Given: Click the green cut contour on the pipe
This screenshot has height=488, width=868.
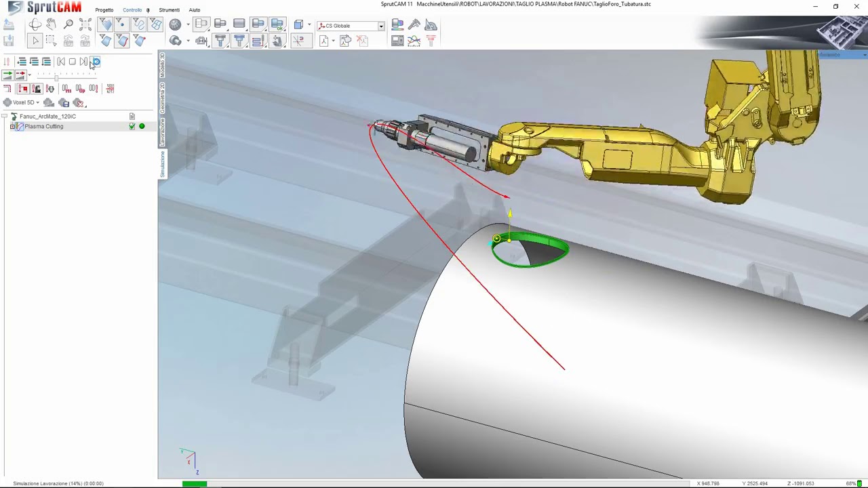Looking at the screenshot, I should tap(530, 250).
